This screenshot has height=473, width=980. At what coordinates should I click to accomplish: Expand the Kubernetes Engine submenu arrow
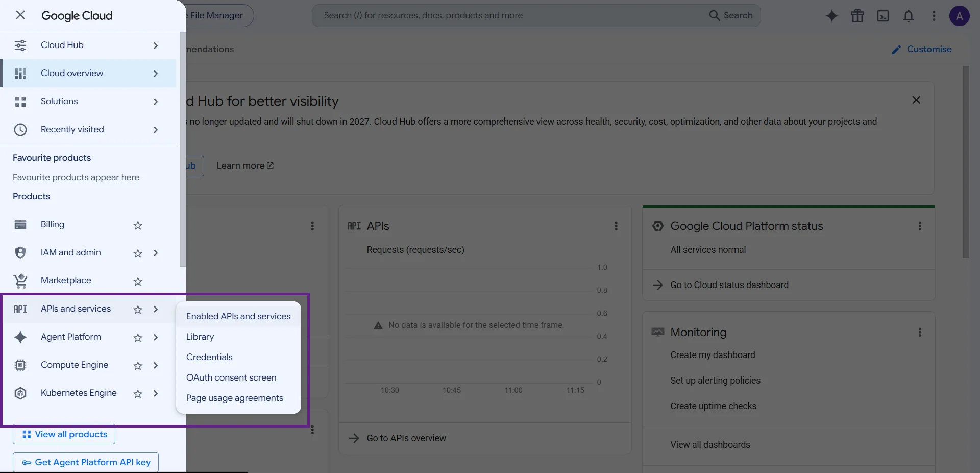(156, 393)
